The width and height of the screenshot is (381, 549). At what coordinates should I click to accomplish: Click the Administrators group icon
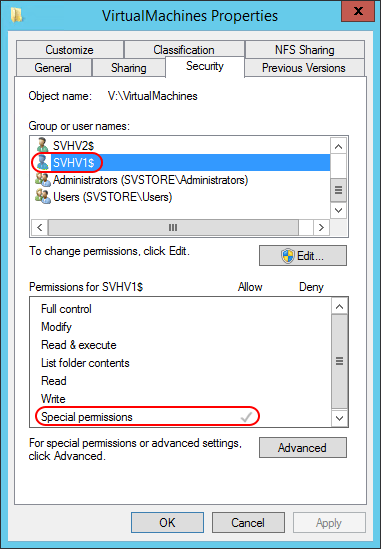point(43,180)
